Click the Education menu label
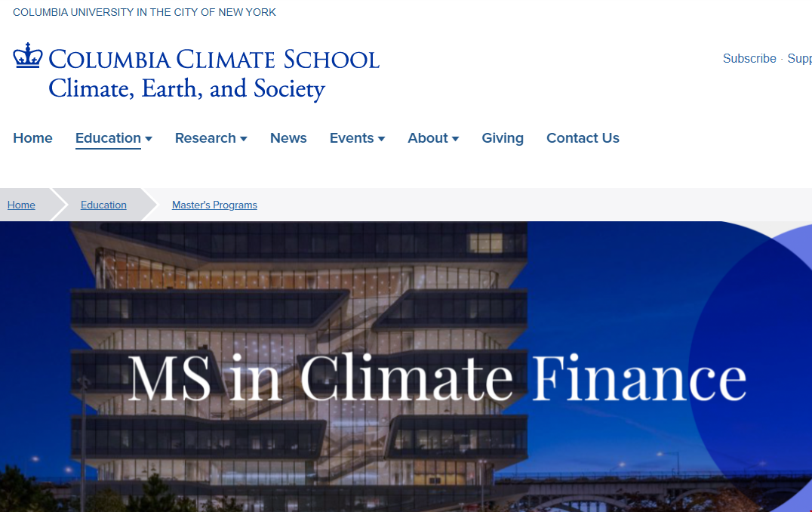This screenshot has height=512, width=812. 108,138
